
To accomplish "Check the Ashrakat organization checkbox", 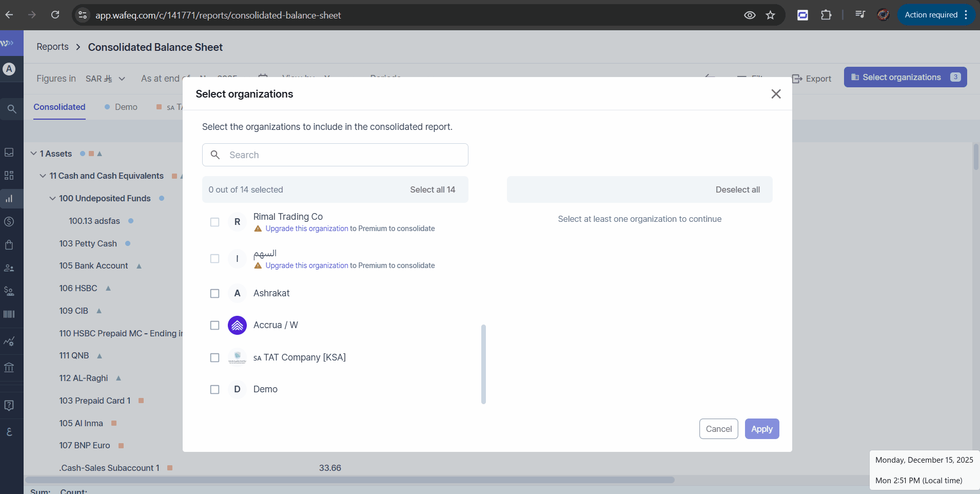I will tap(215, 294).
